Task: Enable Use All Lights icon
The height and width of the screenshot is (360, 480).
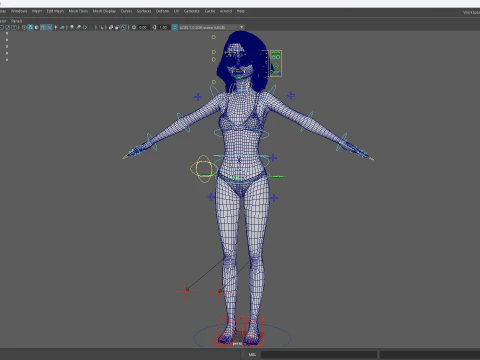Action: [x=56, y=27]
